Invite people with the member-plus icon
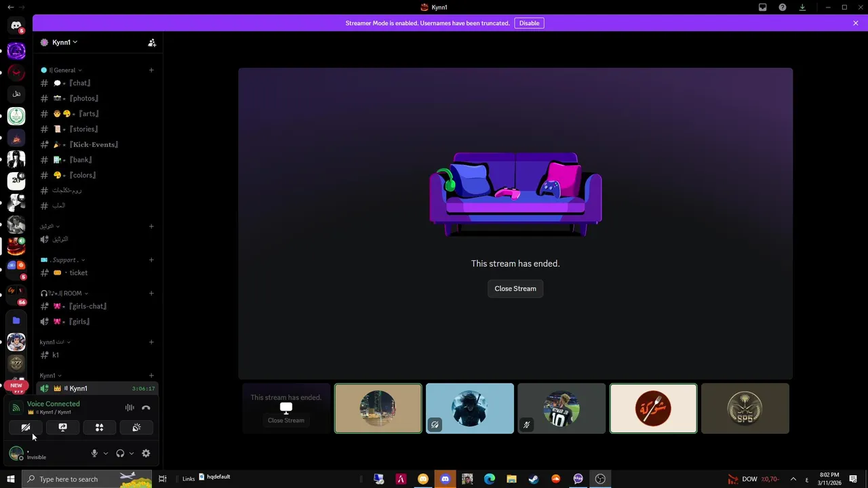 tap(152, 42)
